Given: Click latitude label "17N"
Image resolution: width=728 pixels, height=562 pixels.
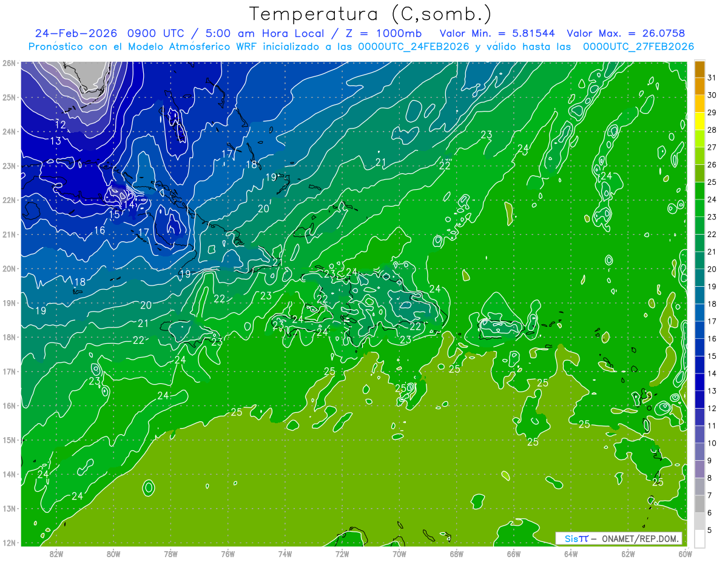Looking at the screenshot, I should [8, 371].
